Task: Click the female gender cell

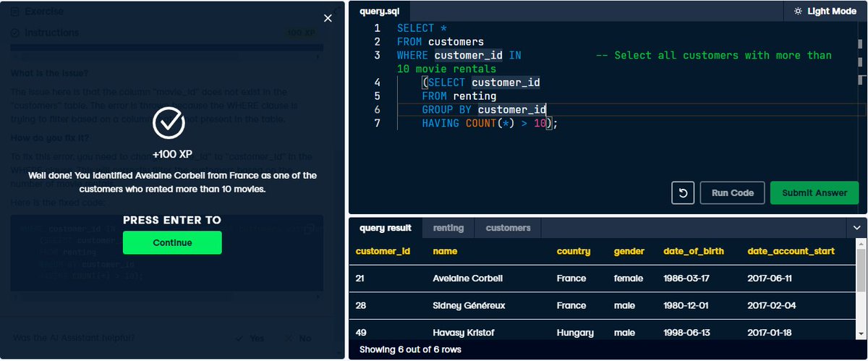Action: coord(629,279)
